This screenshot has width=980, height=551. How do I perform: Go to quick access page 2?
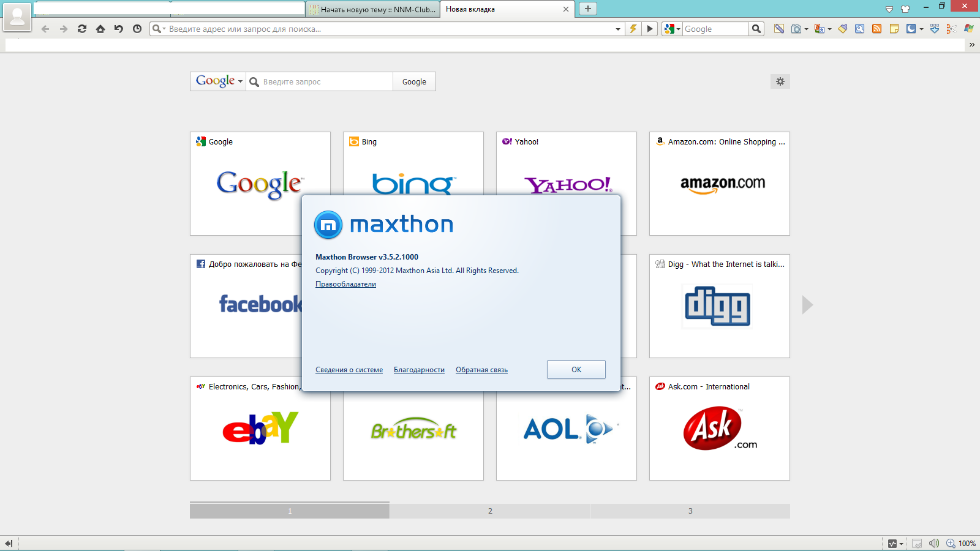pos(490,511)
